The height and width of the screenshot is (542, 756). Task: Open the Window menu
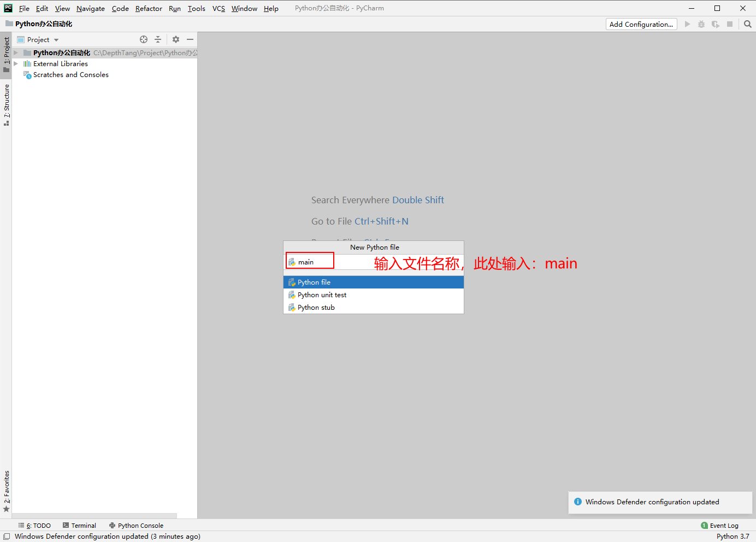click(x=244, y=8)
